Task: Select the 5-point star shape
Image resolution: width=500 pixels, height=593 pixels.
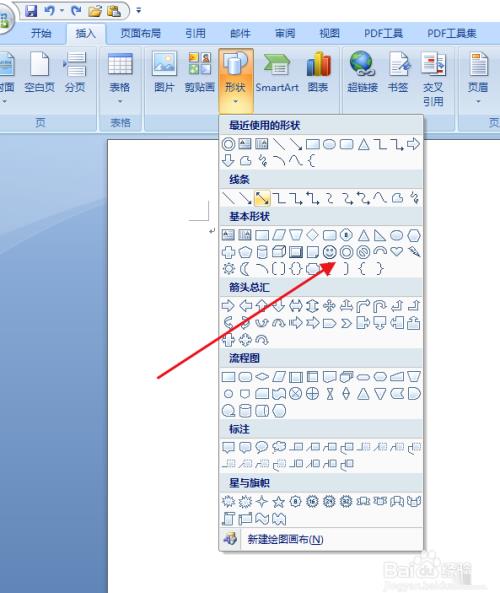Action: (279, 502)
